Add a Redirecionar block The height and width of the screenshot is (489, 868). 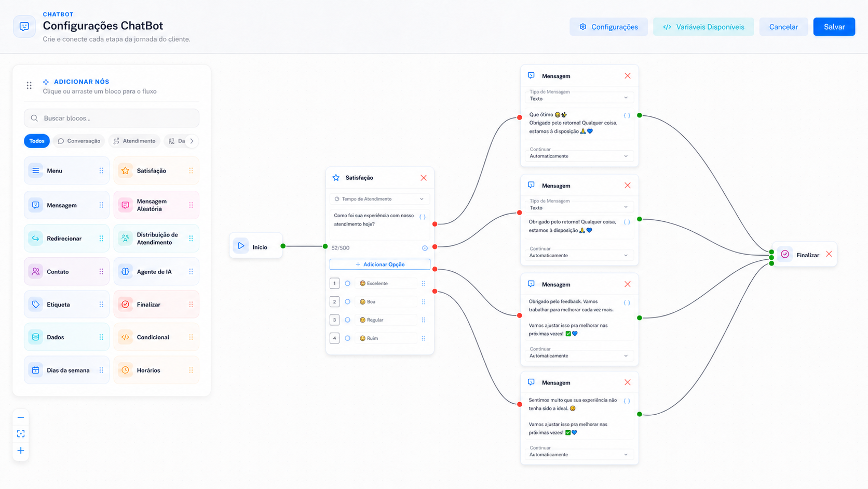pyautogui.click(x=66, y=239)
